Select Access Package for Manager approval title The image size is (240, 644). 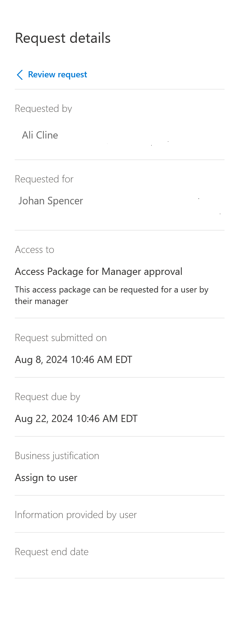pos(98,272)
